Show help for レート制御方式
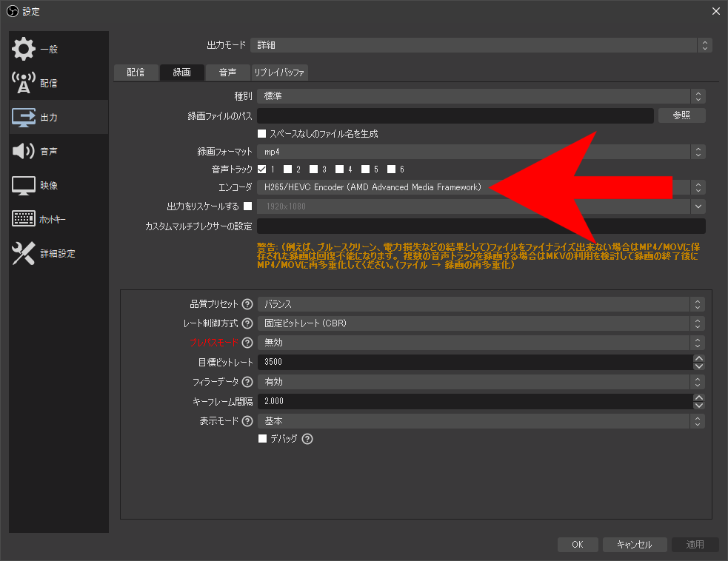The image size is (728, 561). point(247,323)
